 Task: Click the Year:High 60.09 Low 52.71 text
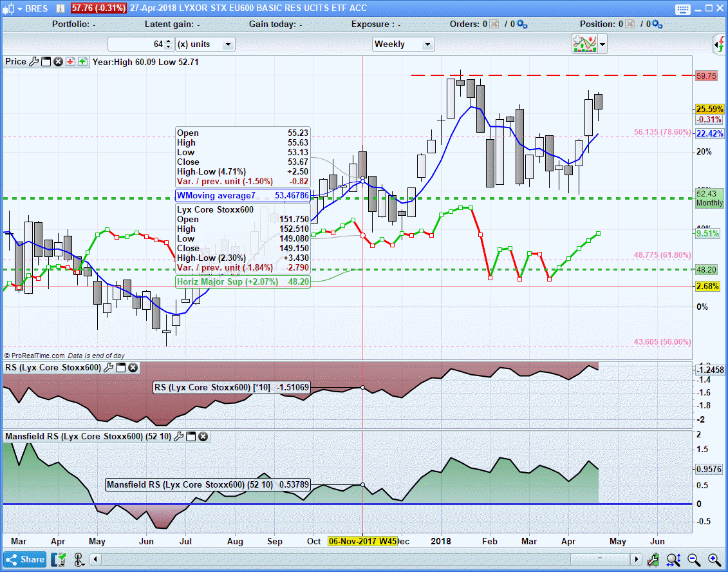[145, 62]
